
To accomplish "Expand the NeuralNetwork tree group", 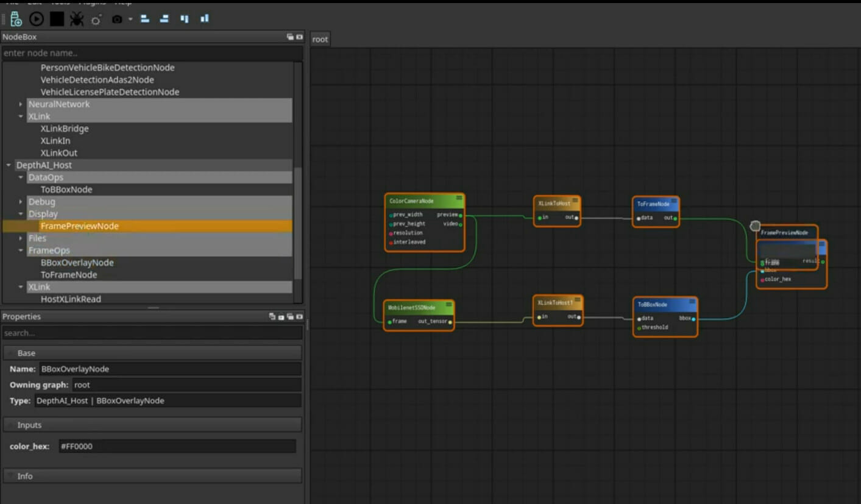I will point(21,104).
